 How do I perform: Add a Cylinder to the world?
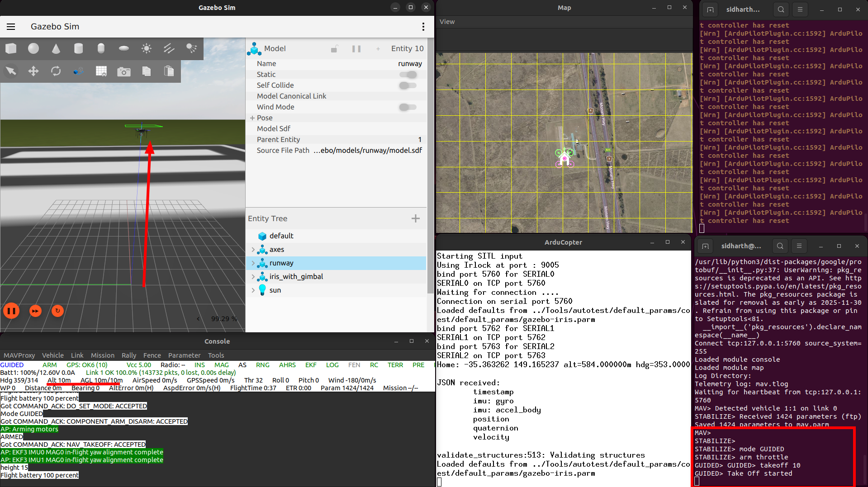79,48
